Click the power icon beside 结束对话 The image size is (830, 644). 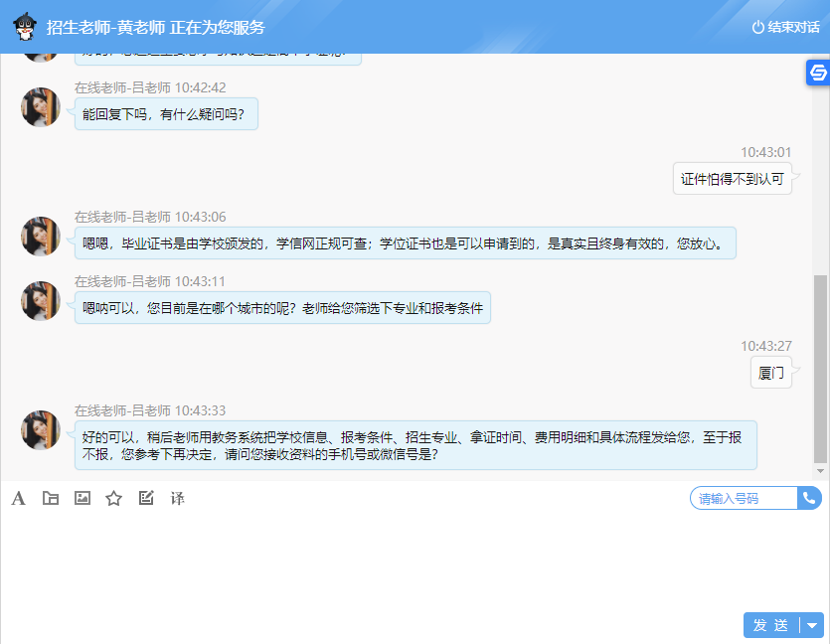pyautogui.click(x=758, y=27)
